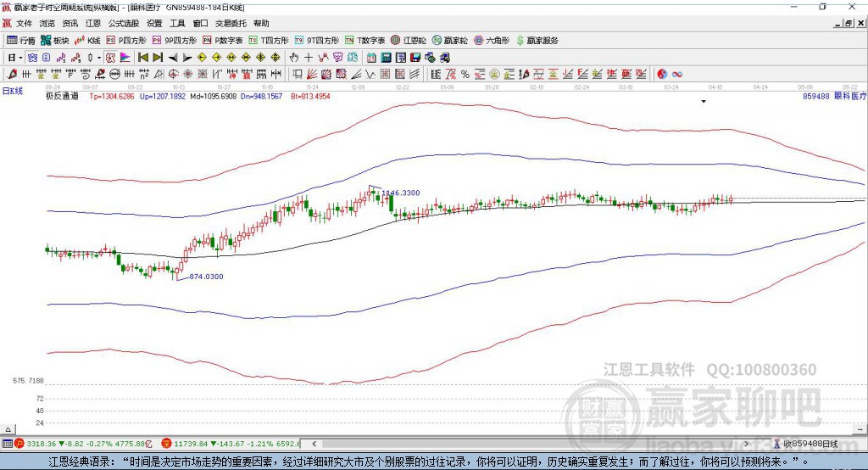Open the 六角形 tool
Viewport: 868px width, 470px height.
point(492,41)
